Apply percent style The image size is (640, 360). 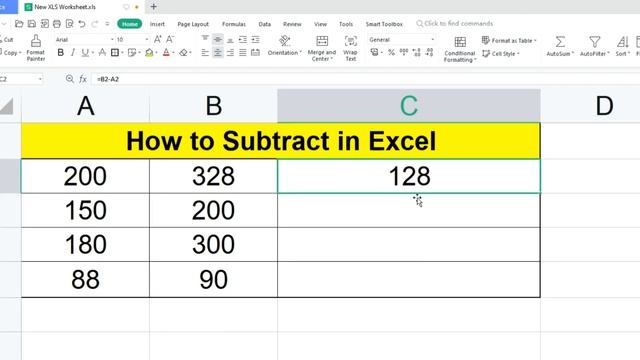(x=391, y=52)
